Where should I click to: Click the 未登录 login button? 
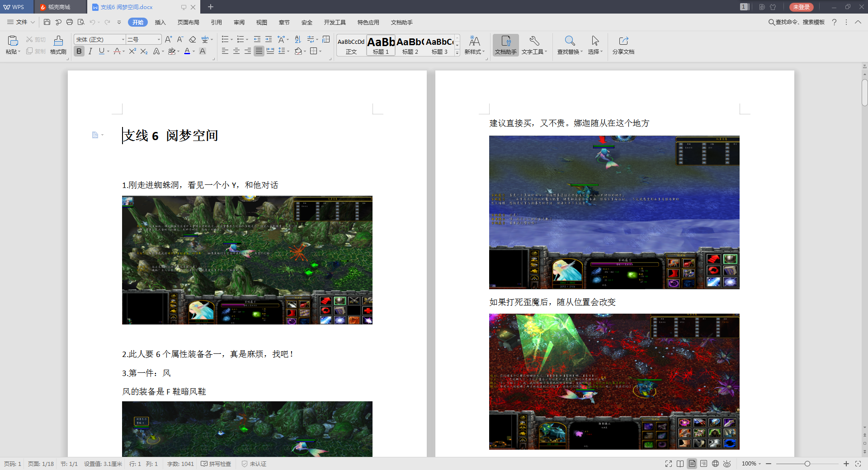coord(802,7)
